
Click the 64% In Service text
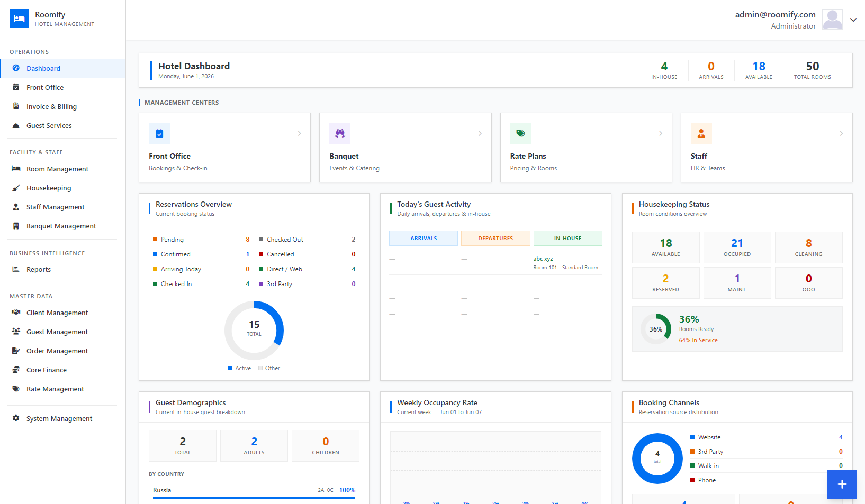coord(698,340)
